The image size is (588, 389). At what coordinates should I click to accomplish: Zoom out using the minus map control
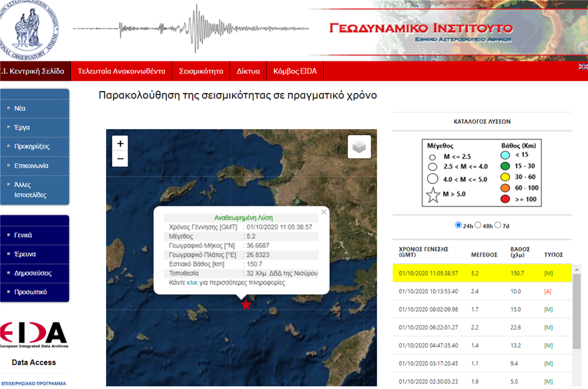[x=120, y=158]
